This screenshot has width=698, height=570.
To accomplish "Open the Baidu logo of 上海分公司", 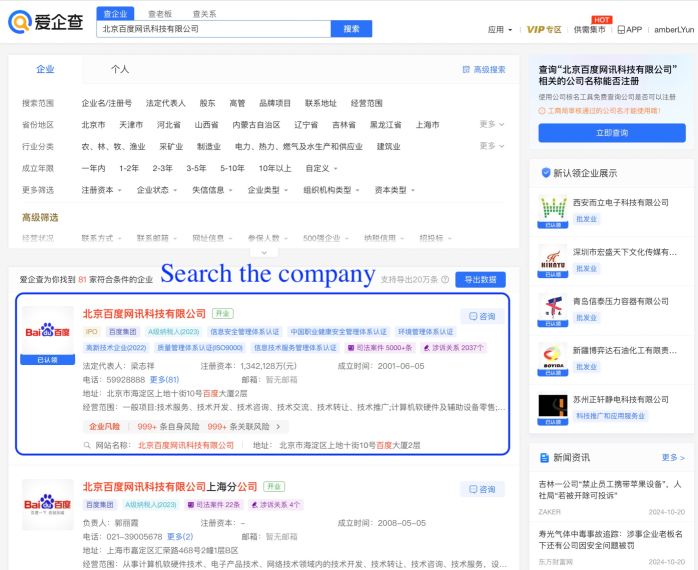I will point(48,505).
